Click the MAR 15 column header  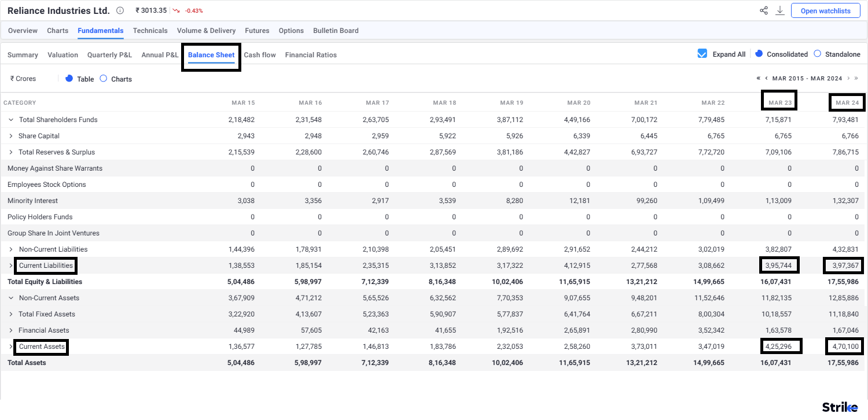click(243, 103)
